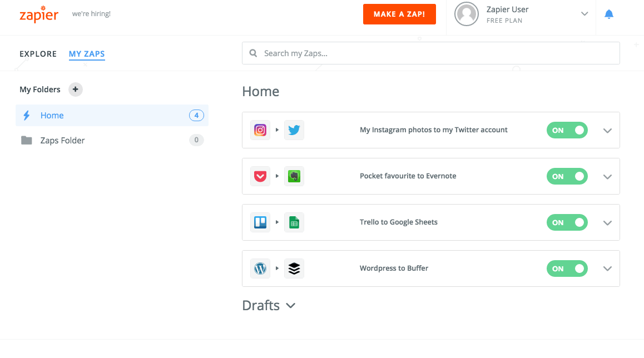Open Trello to Google Sheets zap
The image size is (644, 358).
(398, 222)
